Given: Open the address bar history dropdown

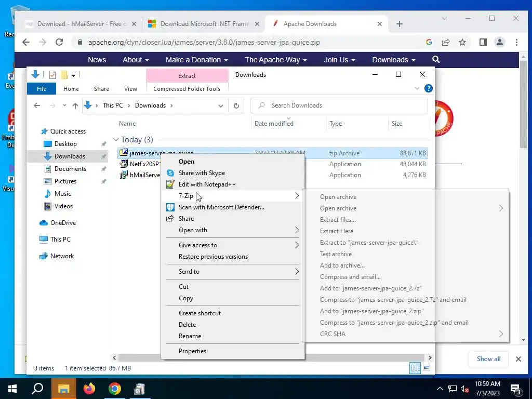Looking at the screenshot, I should 220,105.
